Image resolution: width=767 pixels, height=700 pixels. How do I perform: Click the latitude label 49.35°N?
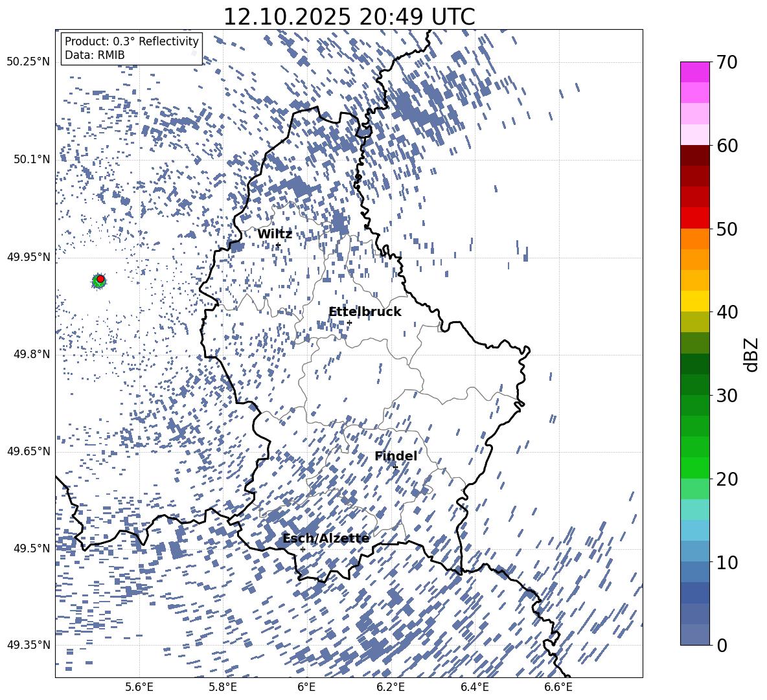click(x=29, y=645)
